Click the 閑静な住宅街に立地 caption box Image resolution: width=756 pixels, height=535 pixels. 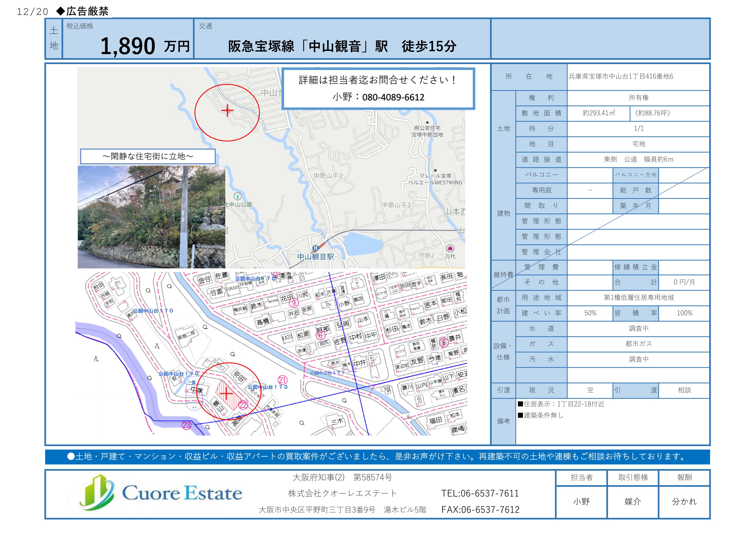click(148, 156)
